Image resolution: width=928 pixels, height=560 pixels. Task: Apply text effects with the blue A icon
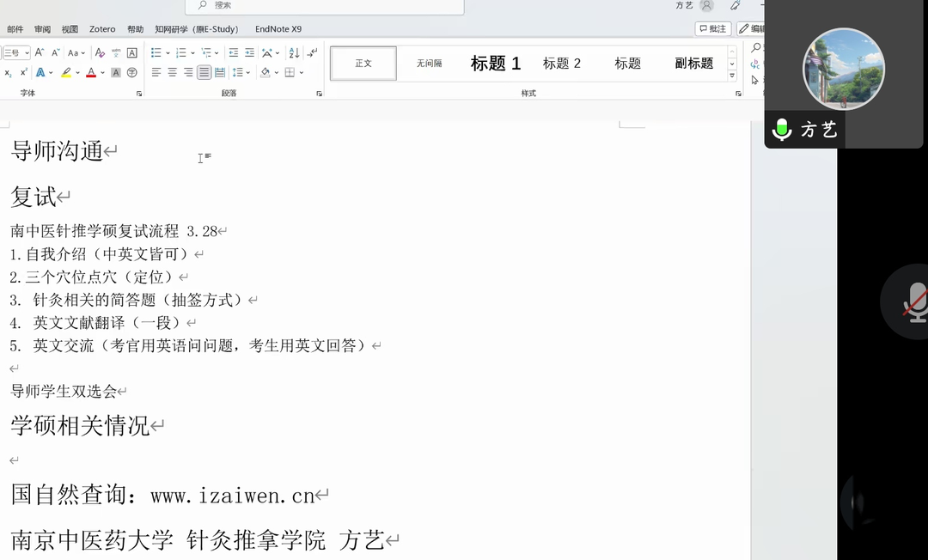click(x=40, y=72)
